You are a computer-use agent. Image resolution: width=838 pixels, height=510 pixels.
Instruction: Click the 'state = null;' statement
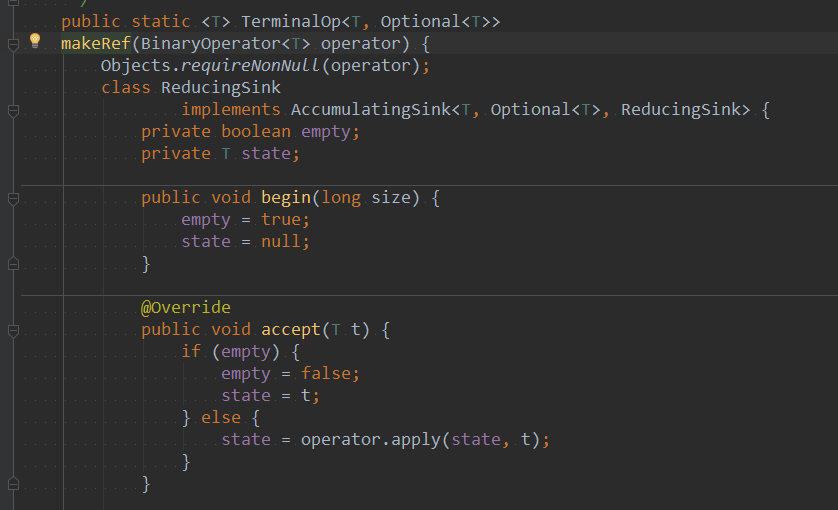point(245,242)
